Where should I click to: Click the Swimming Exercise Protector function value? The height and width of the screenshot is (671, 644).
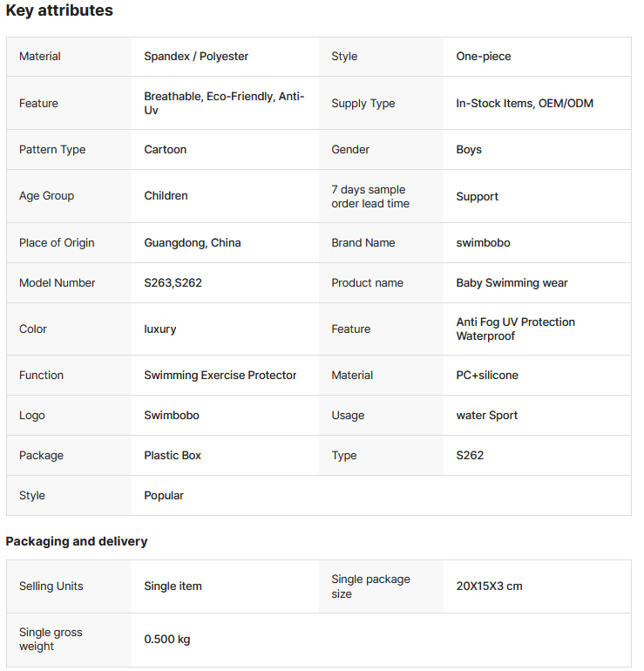tap(220, 376)
